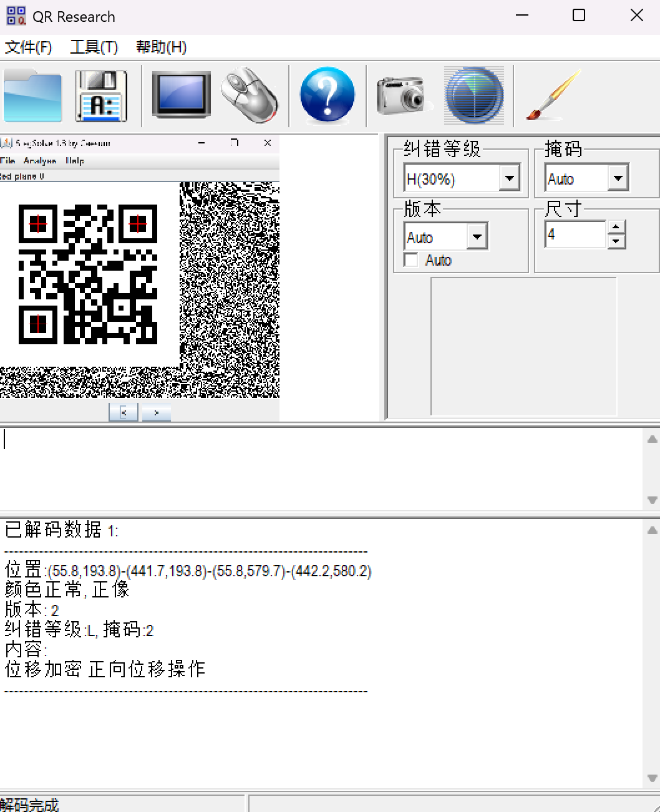This screenshot has height=812, width=660.
Task: Select the mouse capture tool icon
Action: [250, 95]
